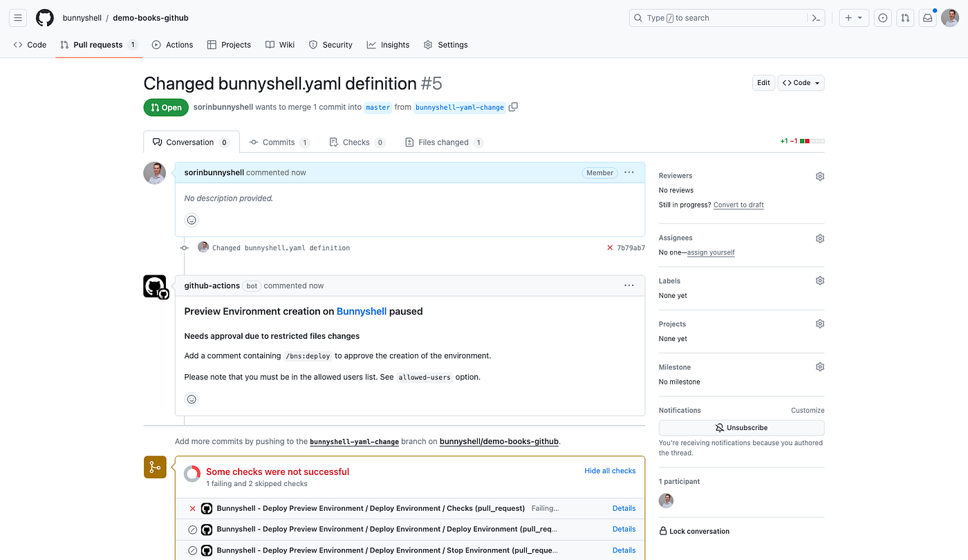Click the diffstat +1 −1 indicator
Screen dimensions: 968x560
[x=802, y=141]
